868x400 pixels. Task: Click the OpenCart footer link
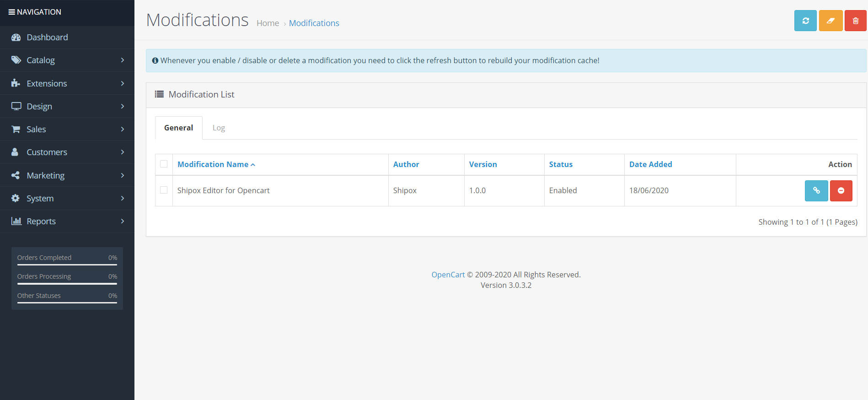click(x=448, y=275)
